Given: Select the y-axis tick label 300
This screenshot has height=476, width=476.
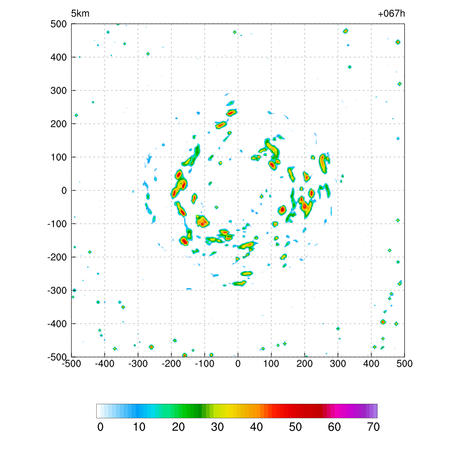Looking at the screenshot, I should 59,91.
